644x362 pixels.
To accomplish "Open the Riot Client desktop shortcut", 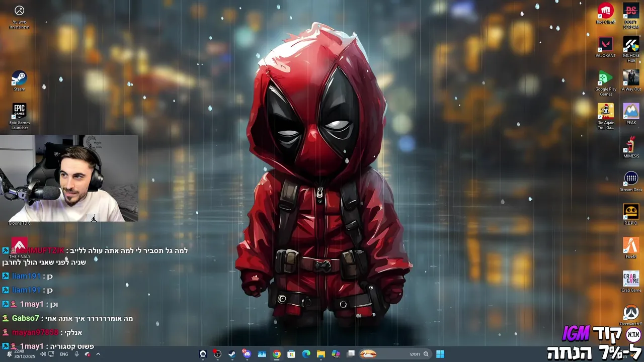I will [605, 14].
